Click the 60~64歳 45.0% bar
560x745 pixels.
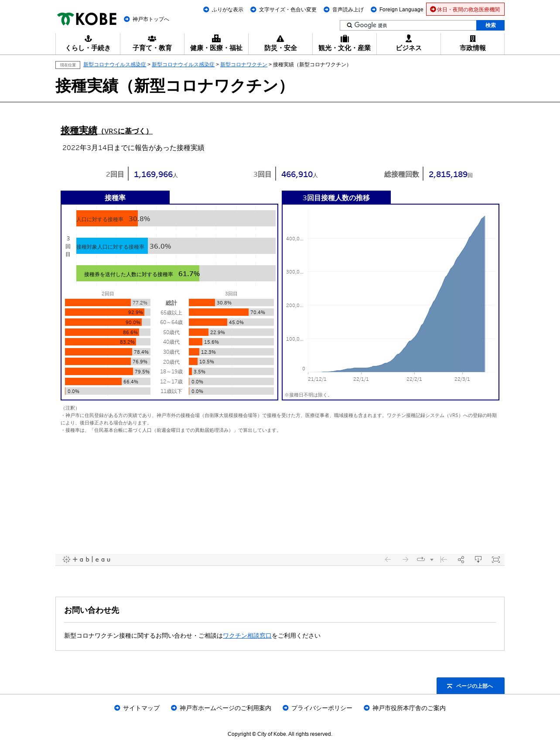(x=208, y=322)
